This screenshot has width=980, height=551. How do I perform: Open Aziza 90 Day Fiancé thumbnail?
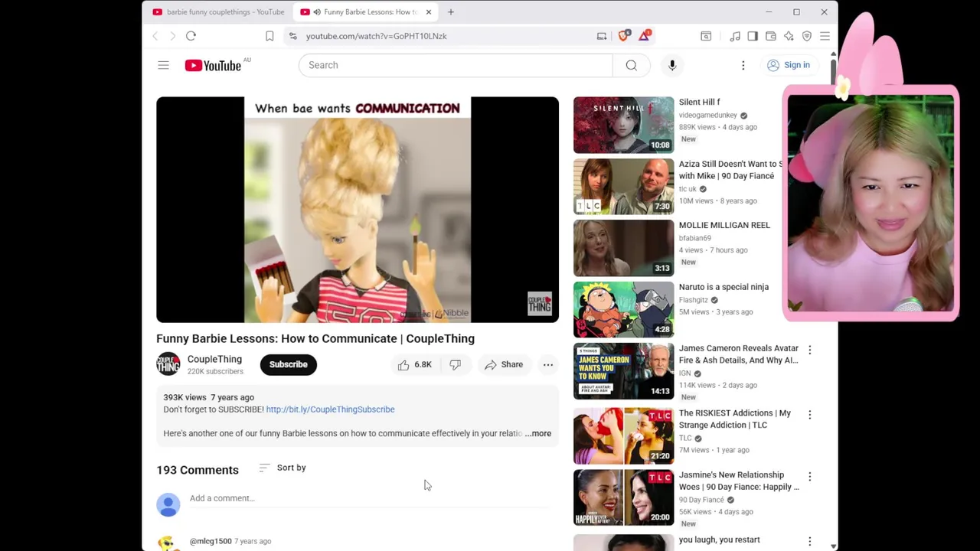[623, 187]
